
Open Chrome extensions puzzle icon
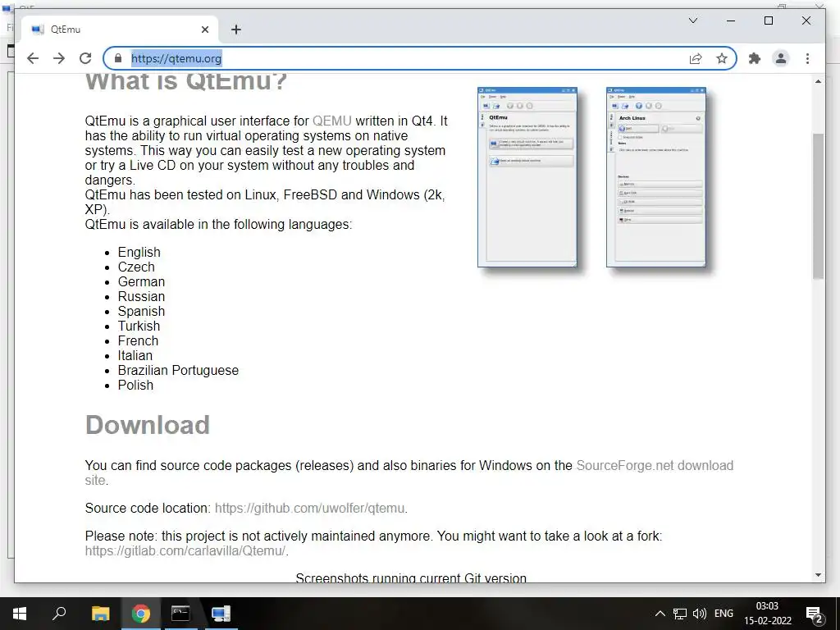[x=755, y=58]
